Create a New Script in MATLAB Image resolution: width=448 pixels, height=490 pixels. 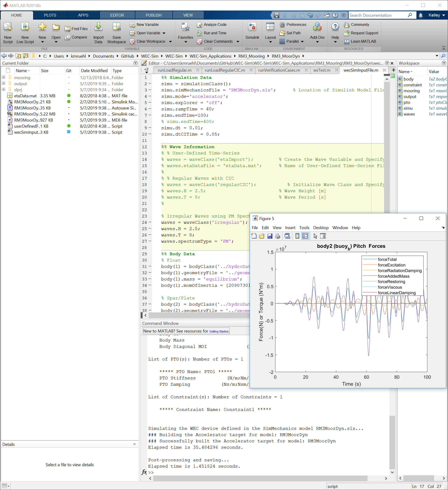coord(8,32)
